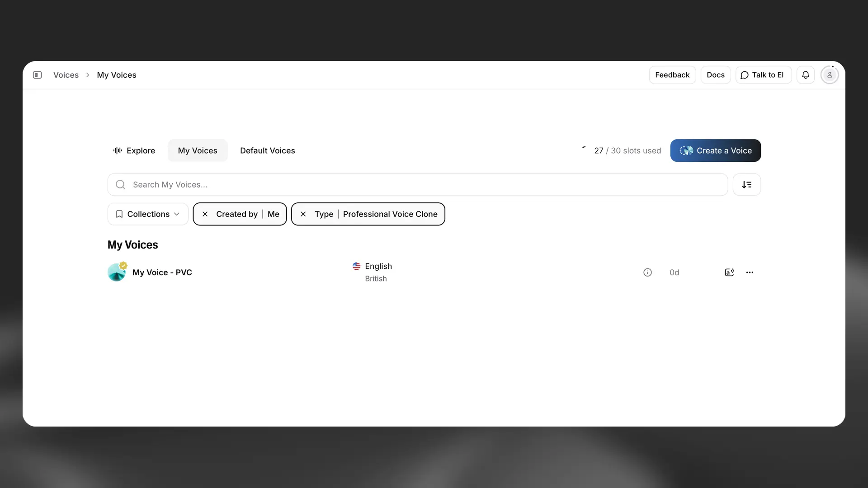This screenshot has width=868, height=488.
Task: Open the Docs page
Action: click(x=716, y=75)
